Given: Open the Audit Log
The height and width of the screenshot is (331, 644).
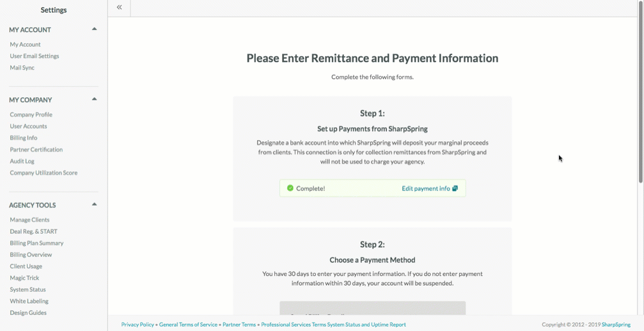Looking at the screenshot, I should tap(22, 161).
